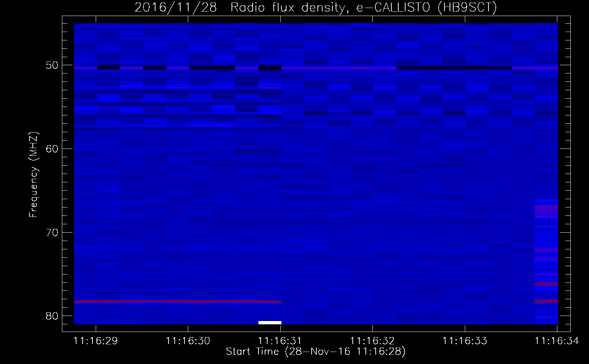Select the 11:16:30 time tick label
Screen dimensions: 589x364
188,341
